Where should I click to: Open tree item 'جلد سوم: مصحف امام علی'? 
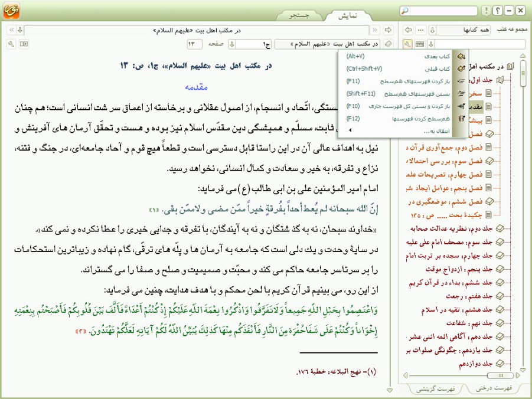[x=449, y=242]
